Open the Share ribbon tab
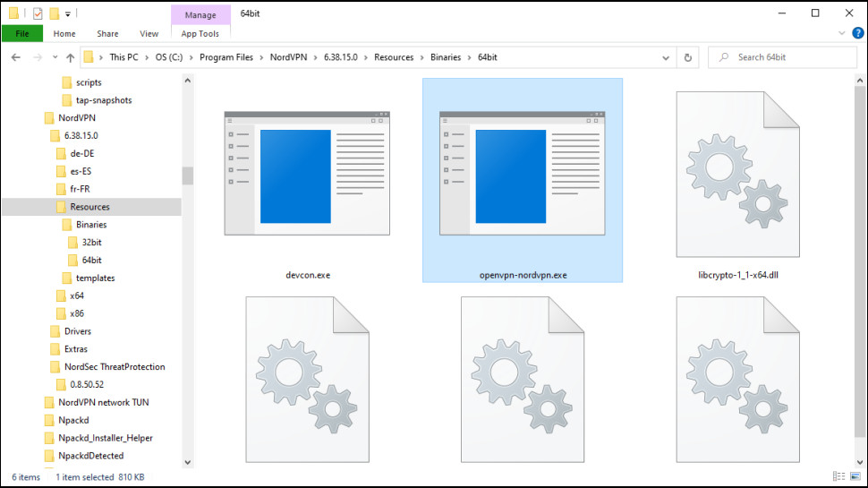868x488 pixels. [107, 33]
